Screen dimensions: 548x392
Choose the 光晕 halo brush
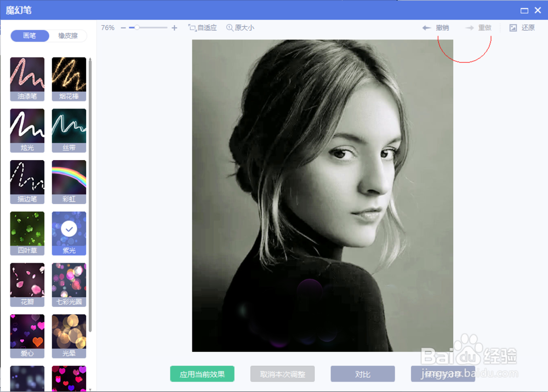(69, 336)
